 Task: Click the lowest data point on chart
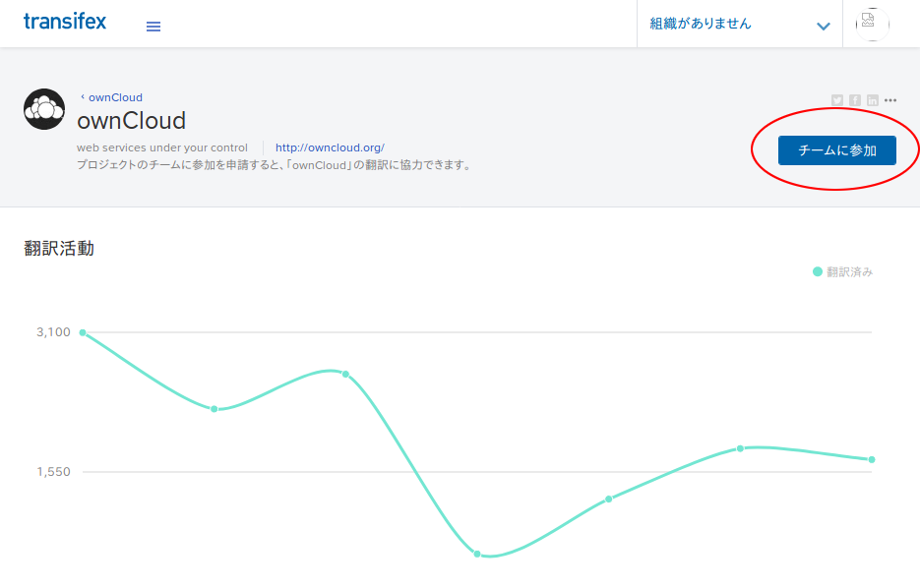(x=477, y=554)
